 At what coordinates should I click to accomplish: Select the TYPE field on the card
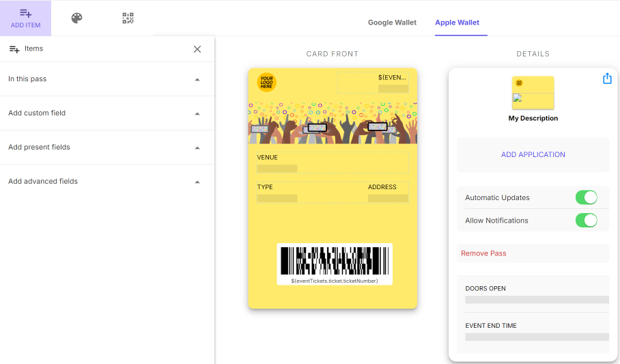[x=277, y=193]
